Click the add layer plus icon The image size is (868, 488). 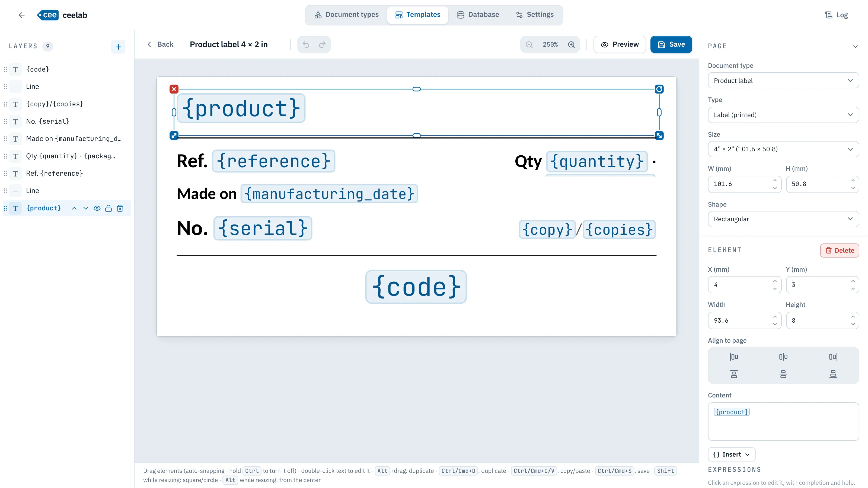118,46
